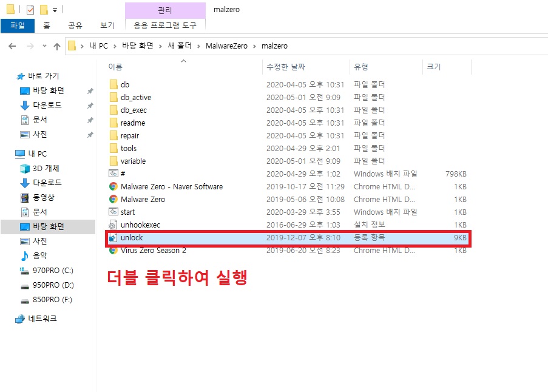This screenshot has width=548, height=392.
Task: Open 3D 개체 in sidebar
Action: tap(46, 169)
